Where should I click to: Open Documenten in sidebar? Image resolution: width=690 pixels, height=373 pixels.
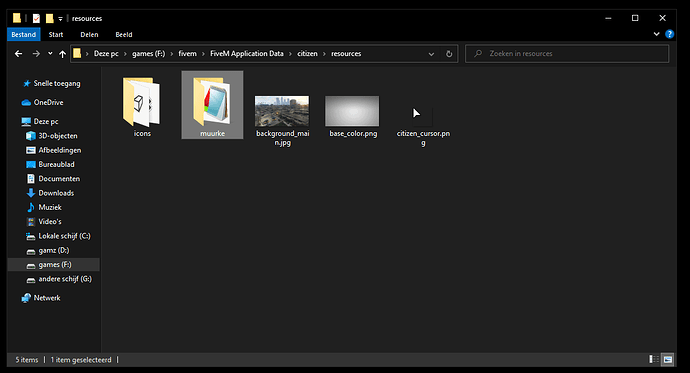[53, 179]
